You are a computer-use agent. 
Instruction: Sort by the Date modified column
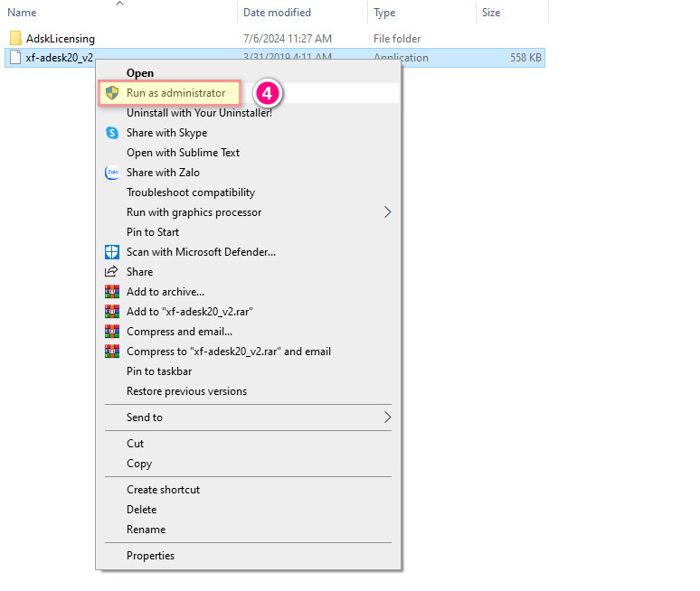click(x=277, y=13)
